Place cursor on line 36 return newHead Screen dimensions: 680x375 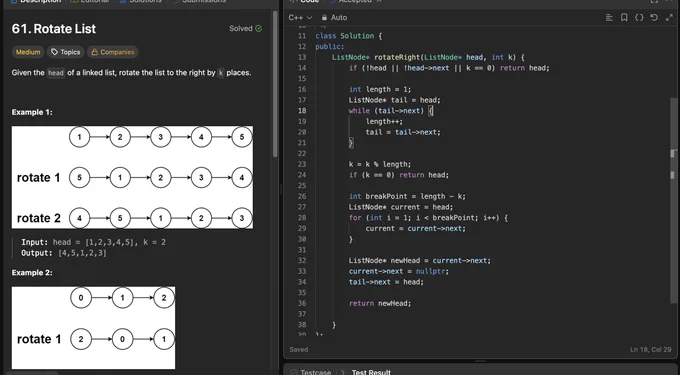380,303
